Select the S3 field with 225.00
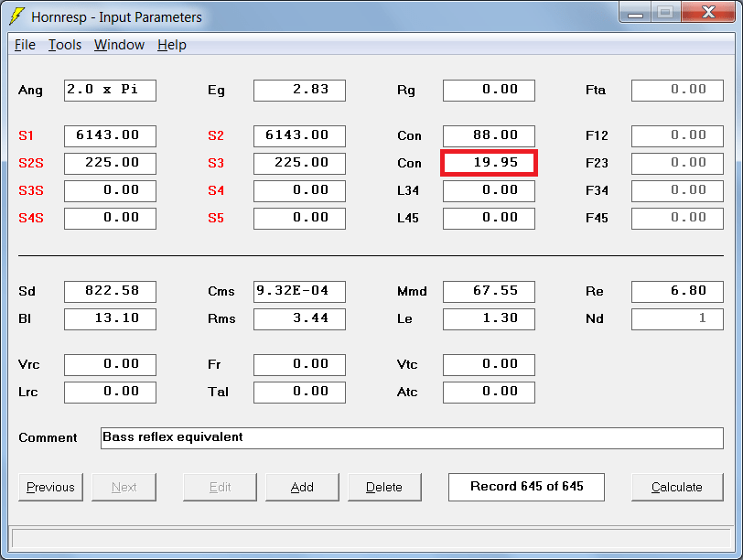This screenshot has width=743, height=560. pyautogui.click(x=299, y=164)
